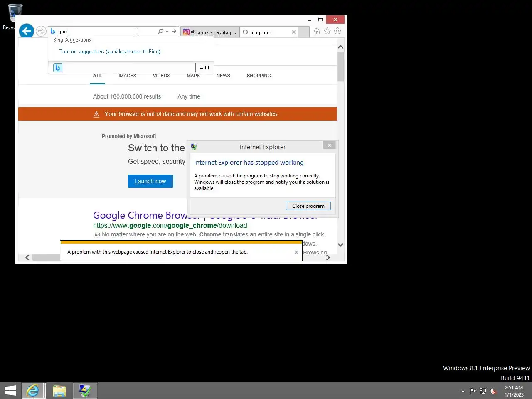Click the vertical scrollbar down arrow
The image size is (532, 399).
tap(340, 245)
